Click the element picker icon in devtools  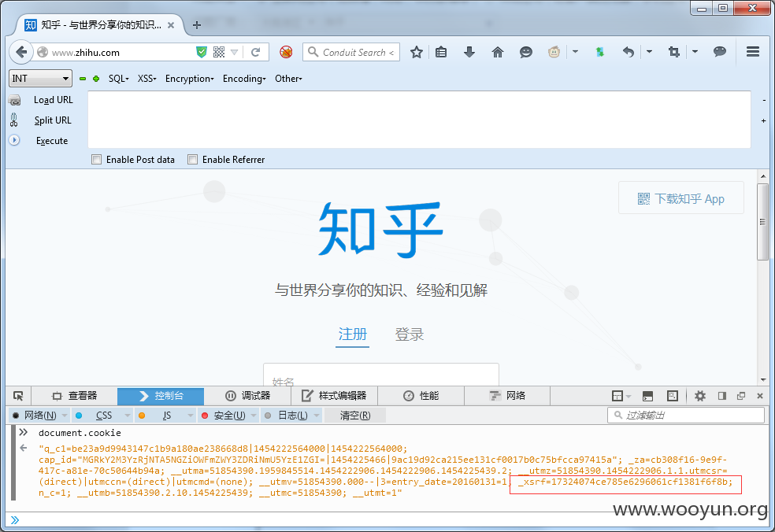tap(18, 396)
